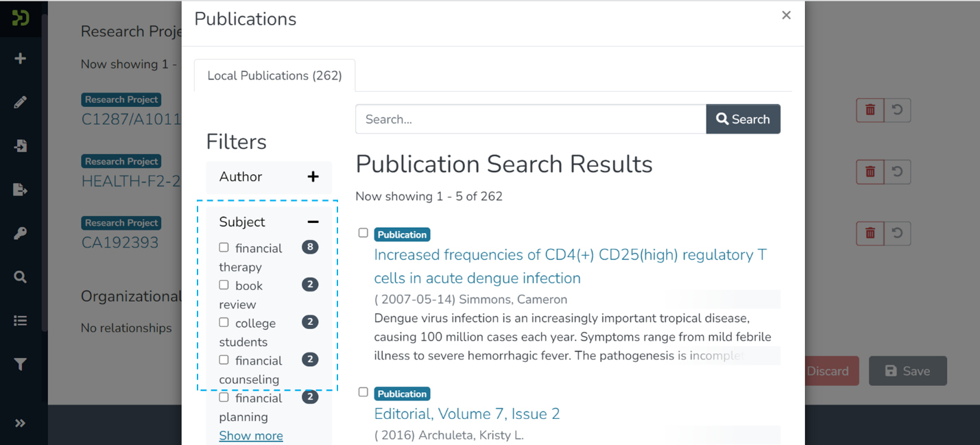The width and height of the screenshot is (980, 445).
Task: Tick the book review subject checkbox
Action: pyautogui.click(x=224, y=285)
